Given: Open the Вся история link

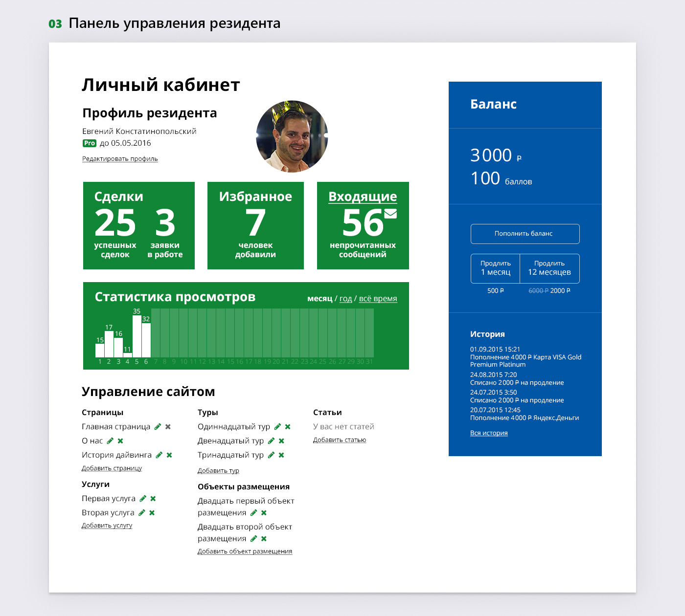Looking at the screenshot, I should point(489,433).
